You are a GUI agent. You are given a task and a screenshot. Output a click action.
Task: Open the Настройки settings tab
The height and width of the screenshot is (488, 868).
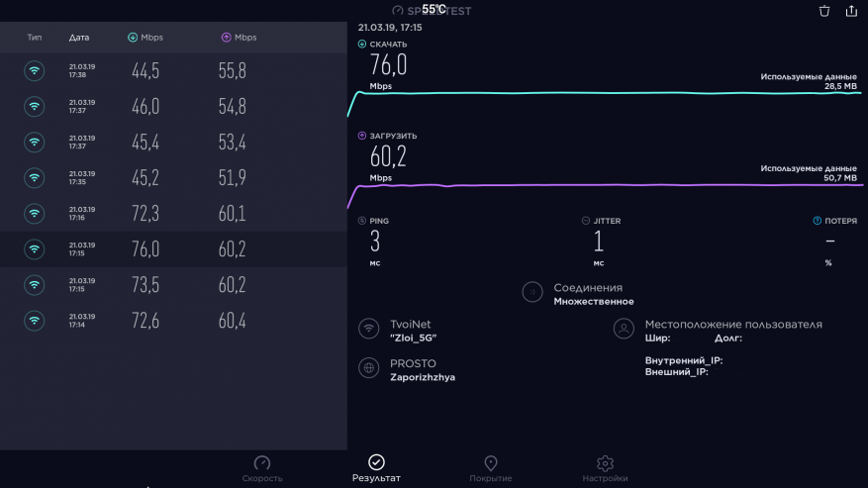[x=605, y=468]
